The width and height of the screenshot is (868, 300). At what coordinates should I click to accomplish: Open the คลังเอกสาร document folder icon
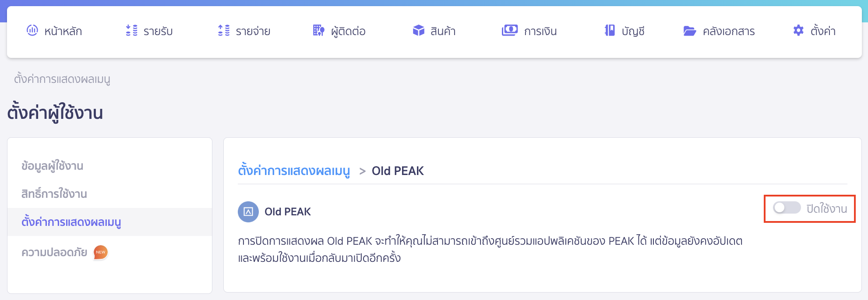coord(690,30)
